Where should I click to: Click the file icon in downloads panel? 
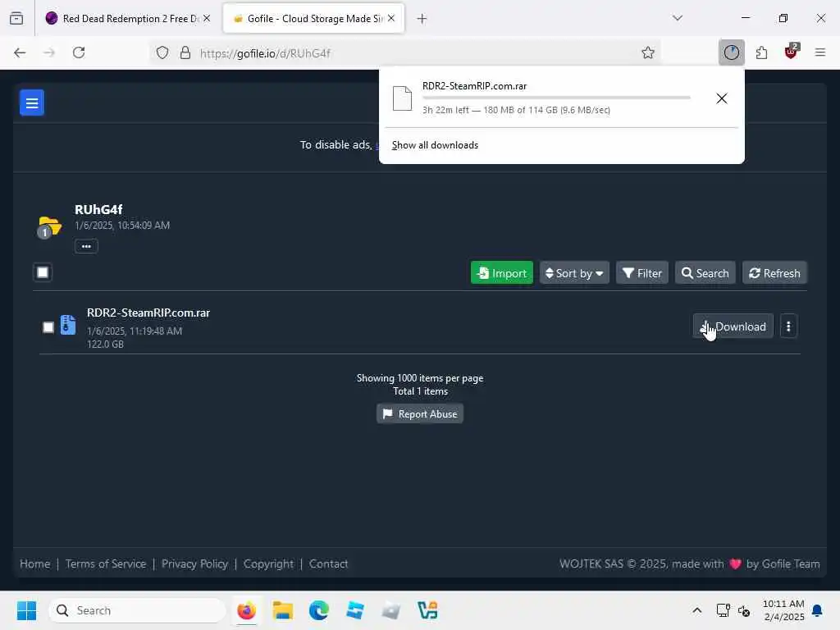(402, 98)
